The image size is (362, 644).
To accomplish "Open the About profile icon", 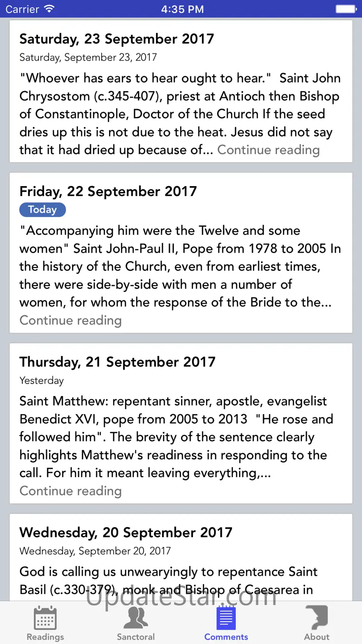I will click(x=317, y=618).
